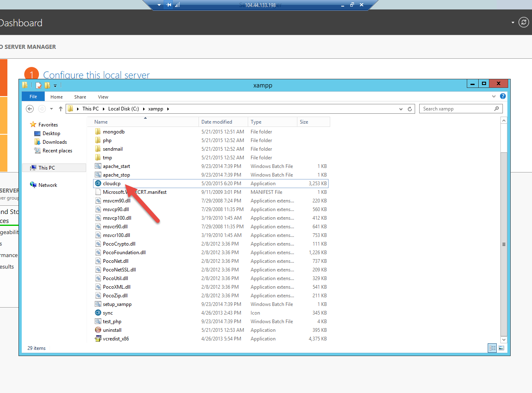Open the address bar history dropdown
This screenshot has width=532, height=393.
[x=401, y=109]
